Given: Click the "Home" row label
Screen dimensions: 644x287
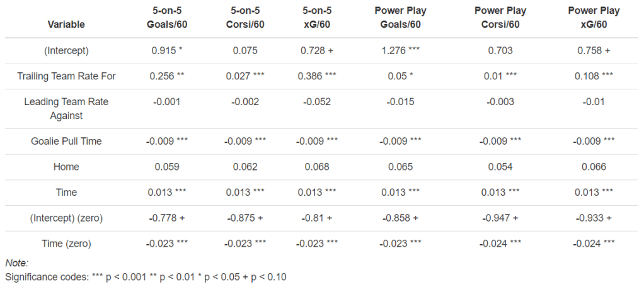Looking at the screenshot, I should 66,167.
